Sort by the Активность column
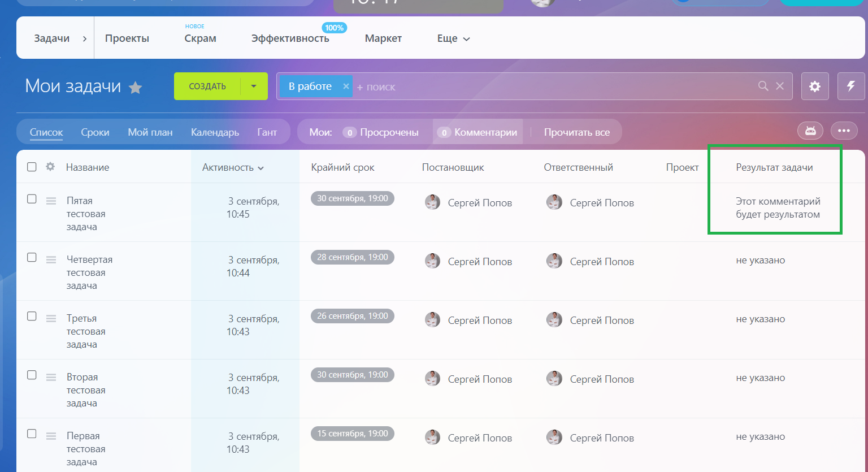Viewport: 868px width, 472px height. click(233, 167)
